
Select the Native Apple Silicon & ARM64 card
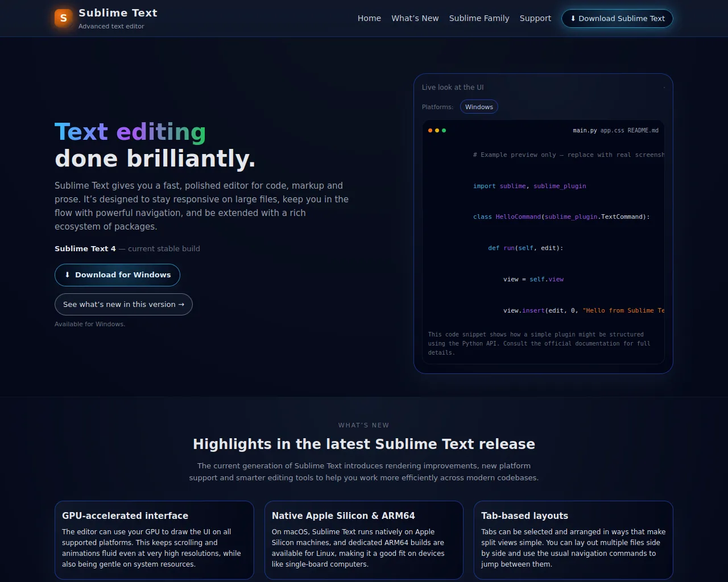coord(363,540)
